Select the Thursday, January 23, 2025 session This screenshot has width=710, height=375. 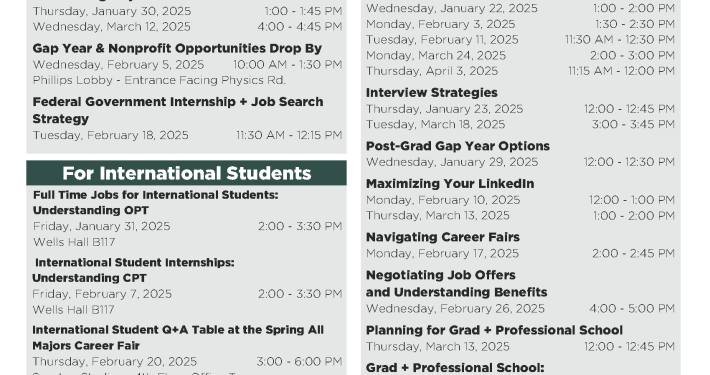[x=444, y=109]
